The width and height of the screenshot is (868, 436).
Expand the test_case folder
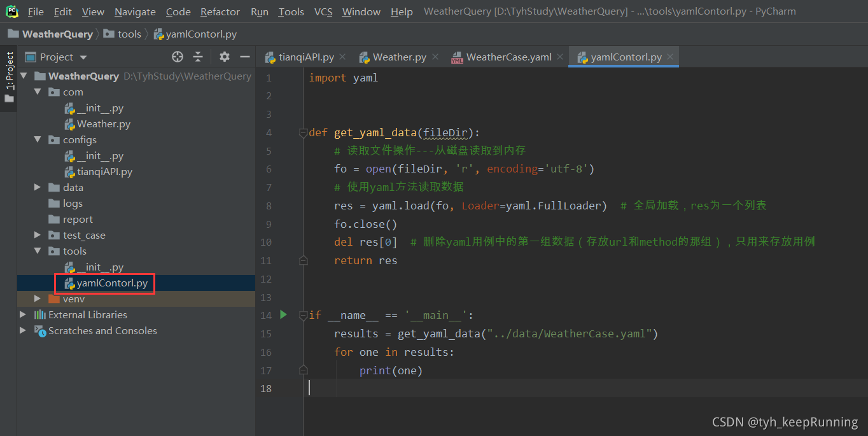tap(38, 235)
